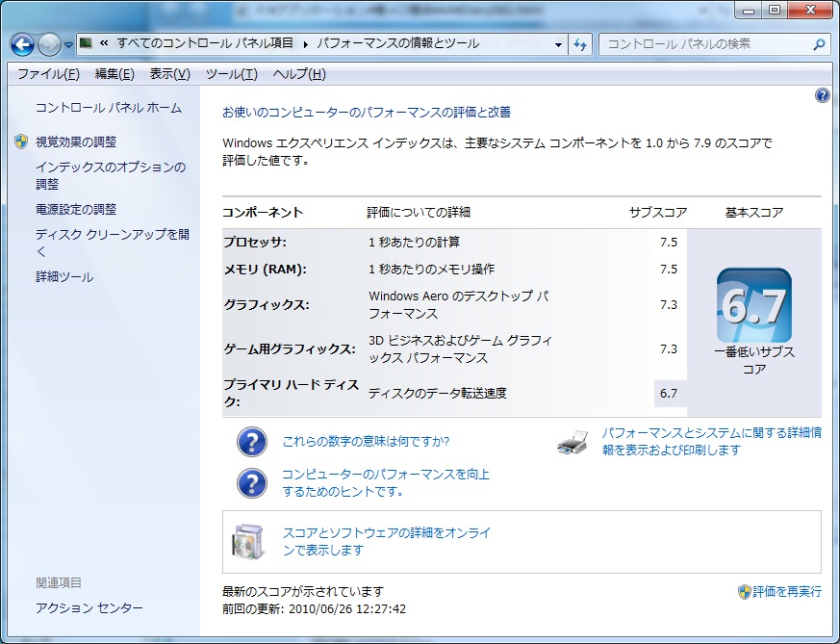
Task: Open コンピューターのパフォーマンスを向上するためのヒント link
Action: pyautogui.click(x=386, y=482)
